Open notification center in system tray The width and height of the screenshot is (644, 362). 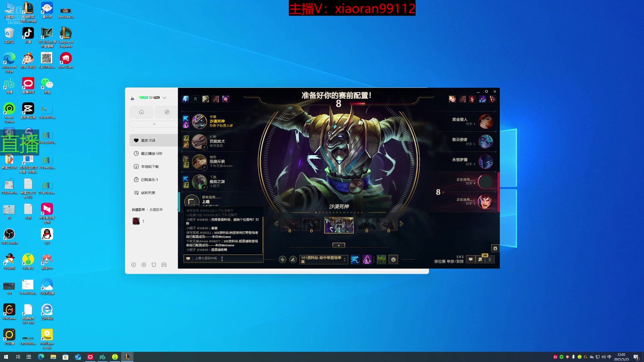[x=636, y=357]
